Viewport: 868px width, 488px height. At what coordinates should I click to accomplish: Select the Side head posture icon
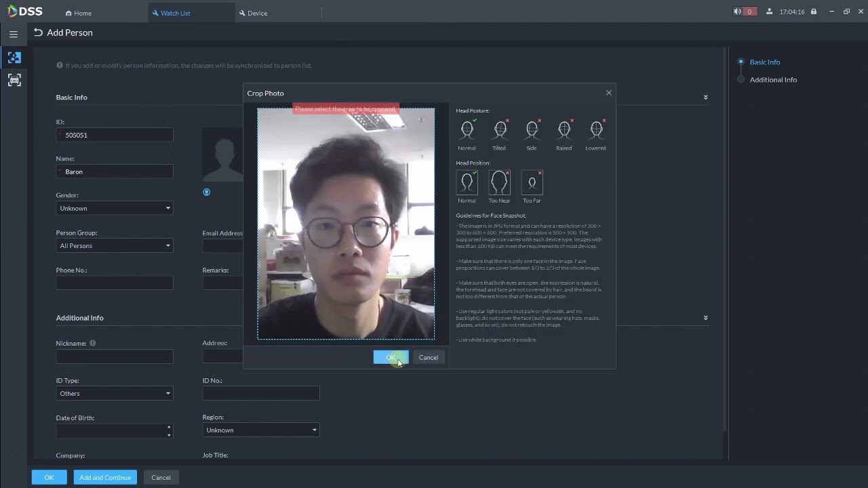pos(532,129)
